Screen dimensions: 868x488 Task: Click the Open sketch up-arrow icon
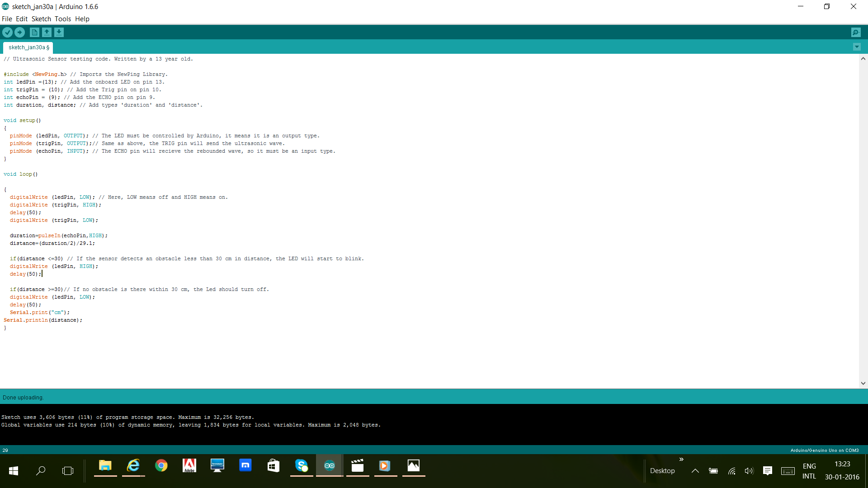pyautogui.click(x=47, y=32)
